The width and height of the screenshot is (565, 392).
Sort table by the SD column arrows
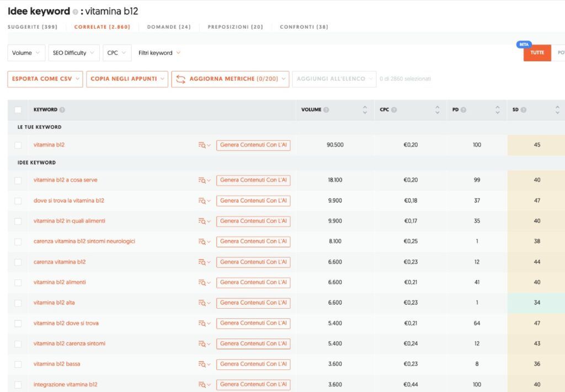pos(557,110)
